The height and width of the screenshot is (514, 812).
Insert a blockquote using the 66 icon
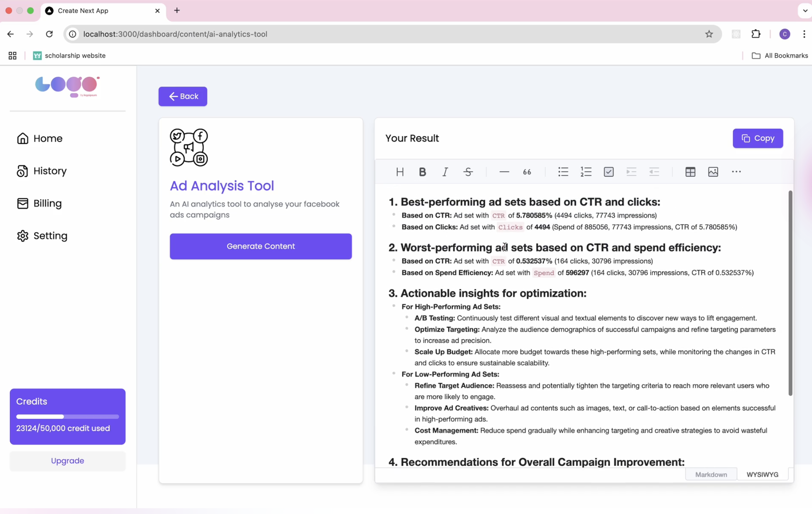click(527, 172)
